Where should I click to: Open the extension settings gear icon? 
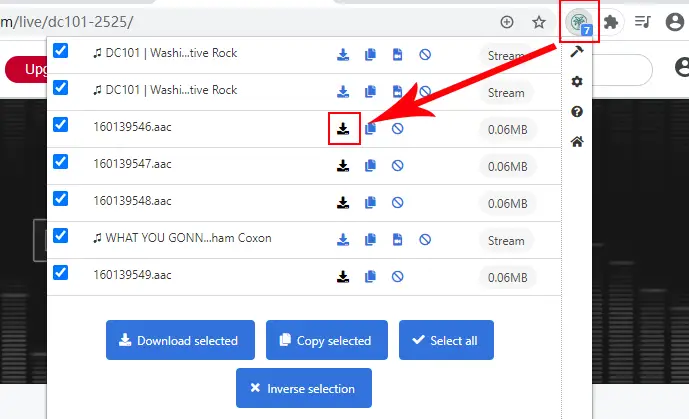click(577, 81)
